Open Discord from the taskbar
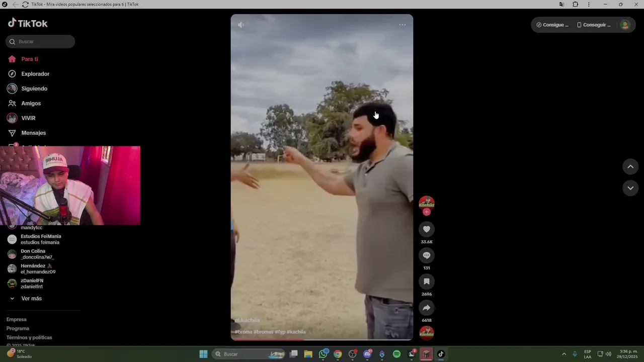 tap(367, 354)
